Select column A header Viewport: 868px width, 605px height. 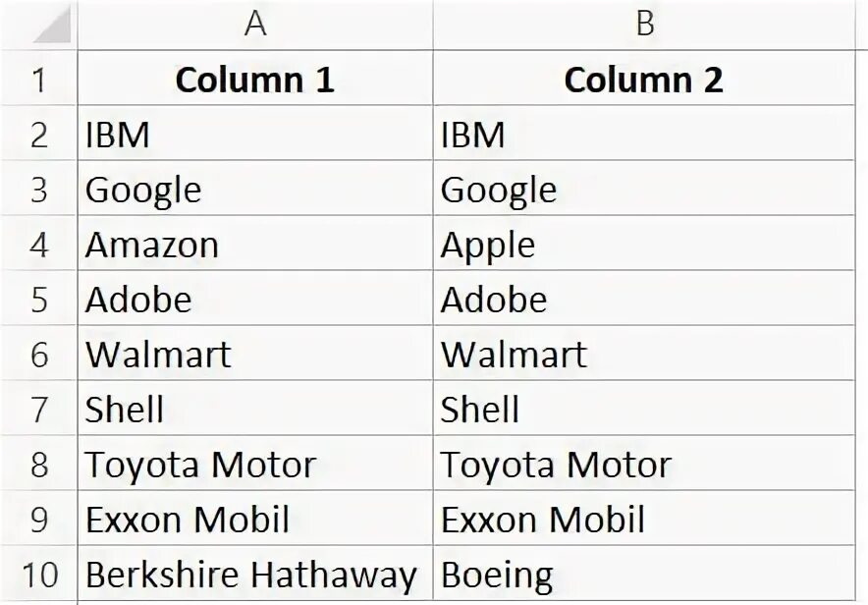point(255,25)
